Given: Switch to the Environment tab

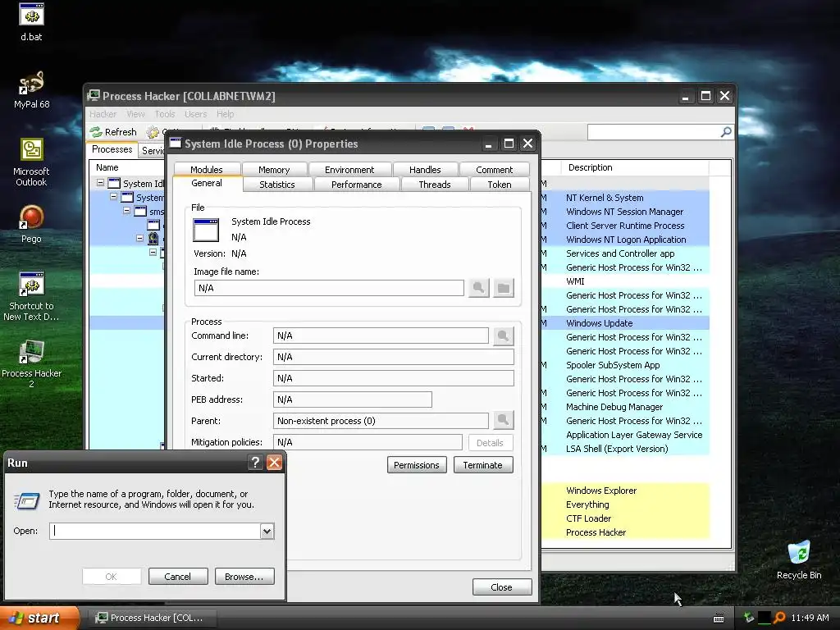Looking at the screenshot, I should coord(349,169).
